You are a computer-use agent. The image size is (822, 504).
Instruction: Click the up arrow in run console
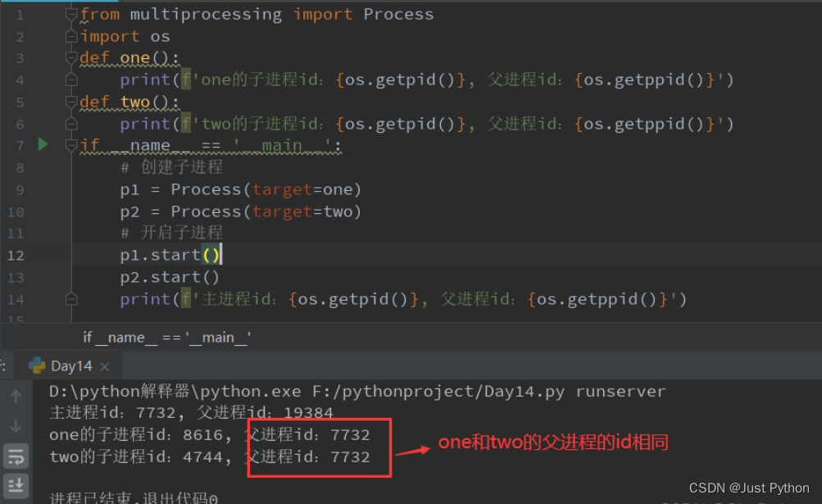[16, 397]
